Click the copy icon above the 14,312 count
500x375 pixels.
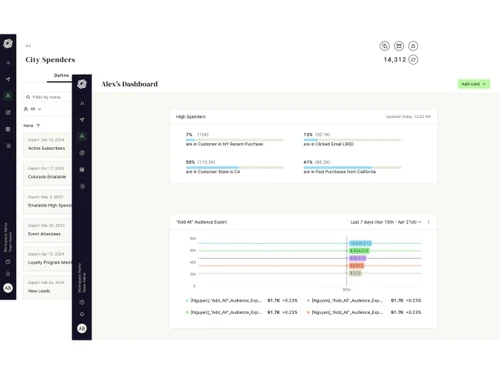point(385,46)
